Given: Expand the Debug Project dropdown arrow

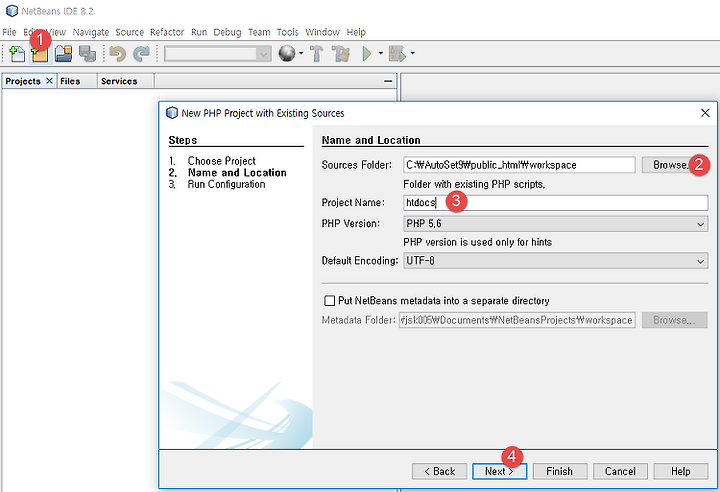Looking at the screenshot, I should (412, 54).
